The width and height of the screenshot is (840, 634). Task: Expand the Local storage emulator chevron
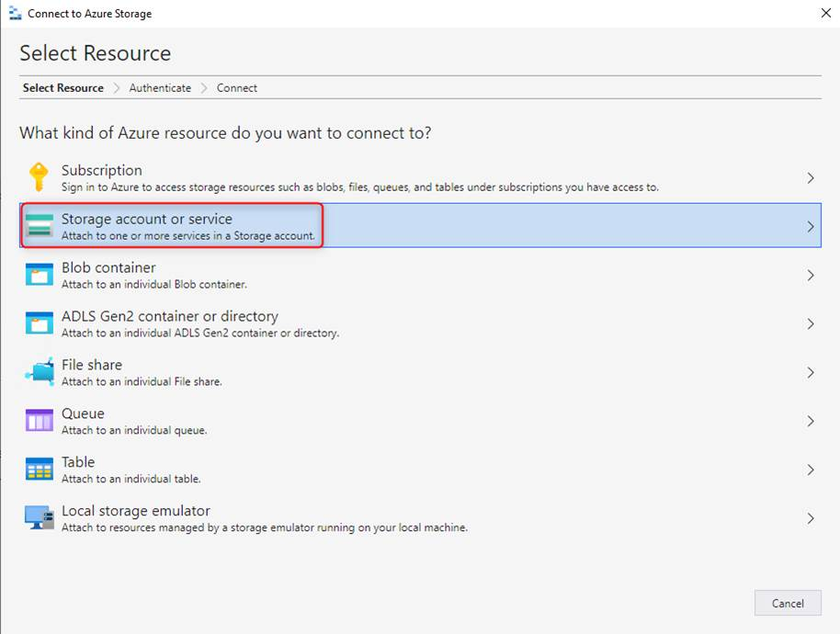(810, 519)
